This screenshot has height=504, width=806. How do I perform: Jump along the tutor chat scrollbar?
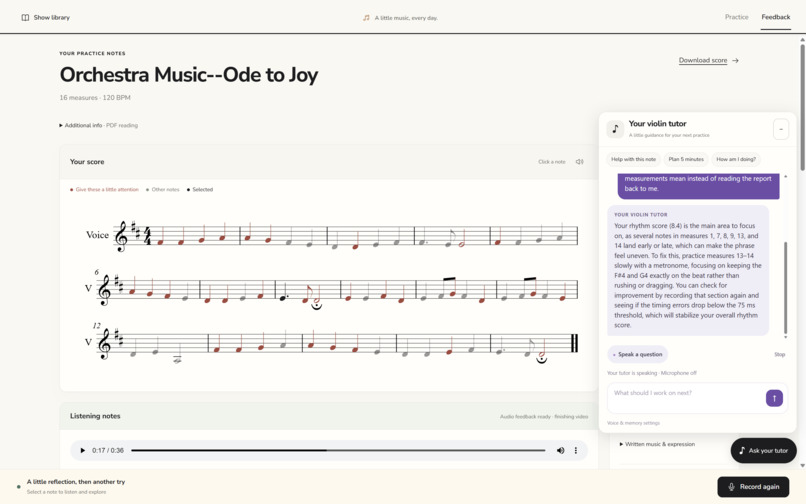785,288
